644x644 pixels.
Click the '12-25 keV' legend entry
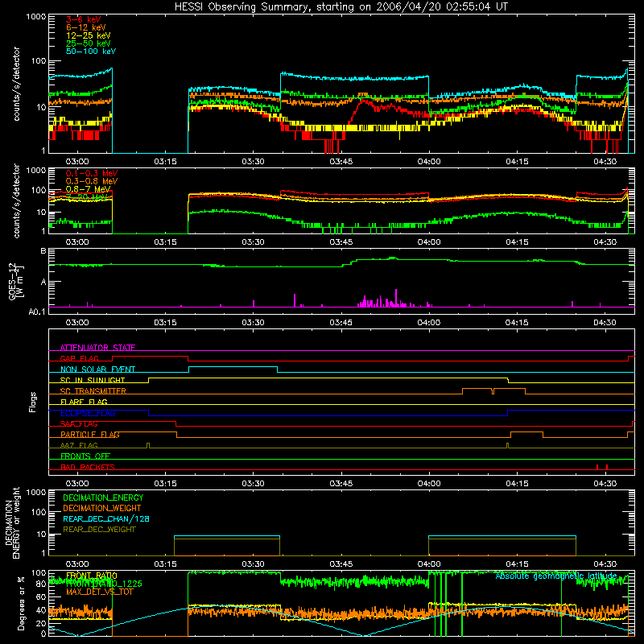coord(89,35)
